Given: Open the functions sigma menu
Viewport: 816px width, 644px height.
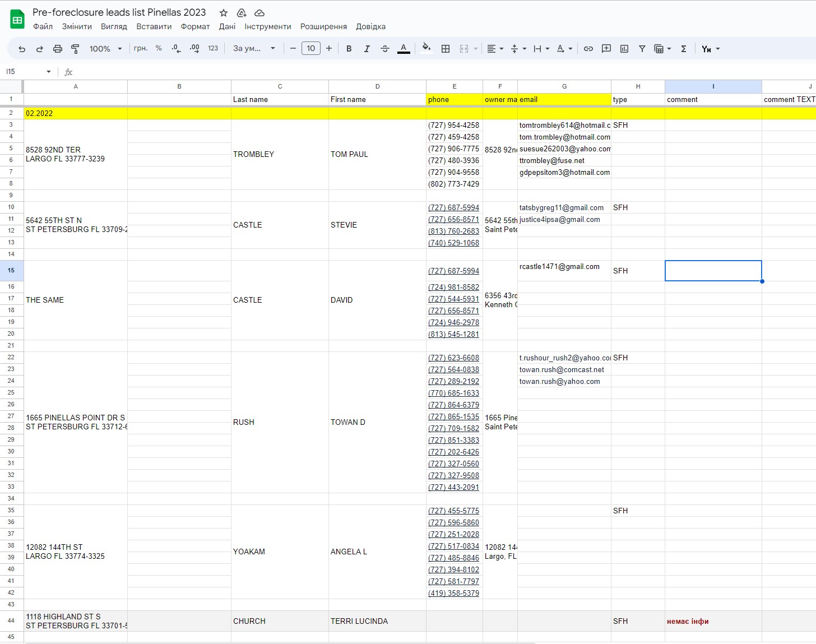Looking at the screenshot, I should click(x=684, y=49).
